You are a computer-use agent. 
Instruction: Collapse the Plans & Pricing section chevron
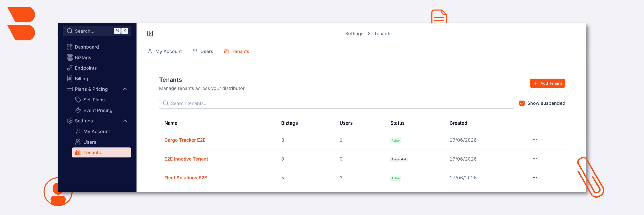pyautogui.click(x=125, y=89)
